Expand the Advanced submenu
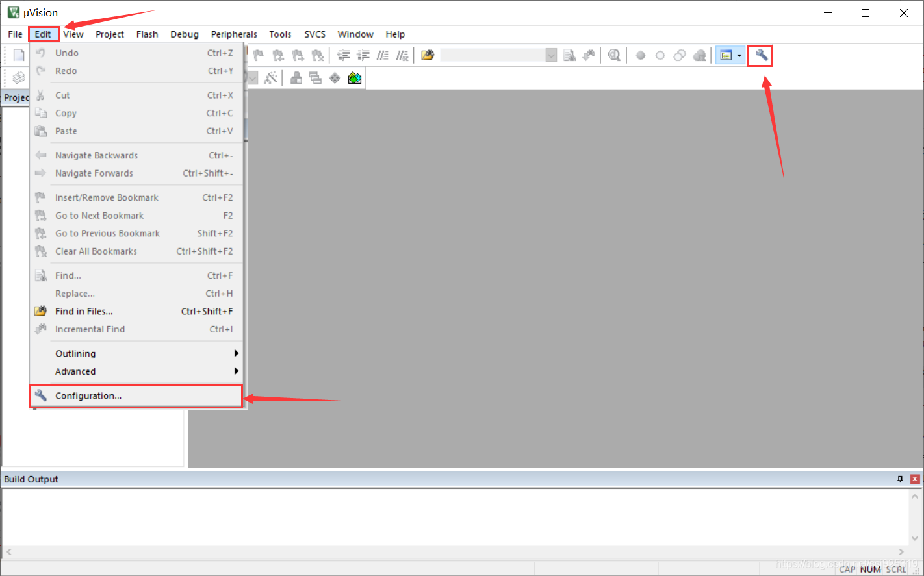 136,371
